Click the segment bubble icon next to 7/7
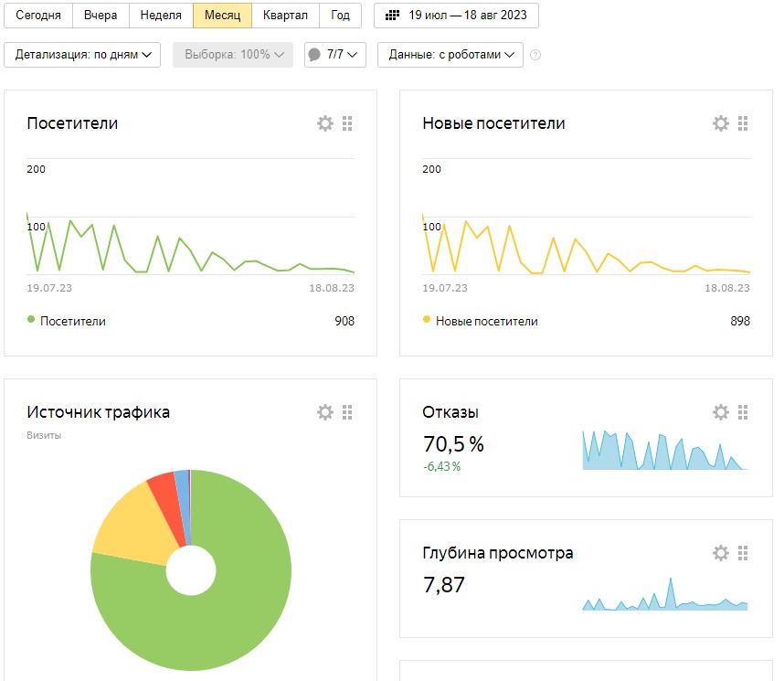Viewport: 784px width, 681px height. (x=314, y=55)
